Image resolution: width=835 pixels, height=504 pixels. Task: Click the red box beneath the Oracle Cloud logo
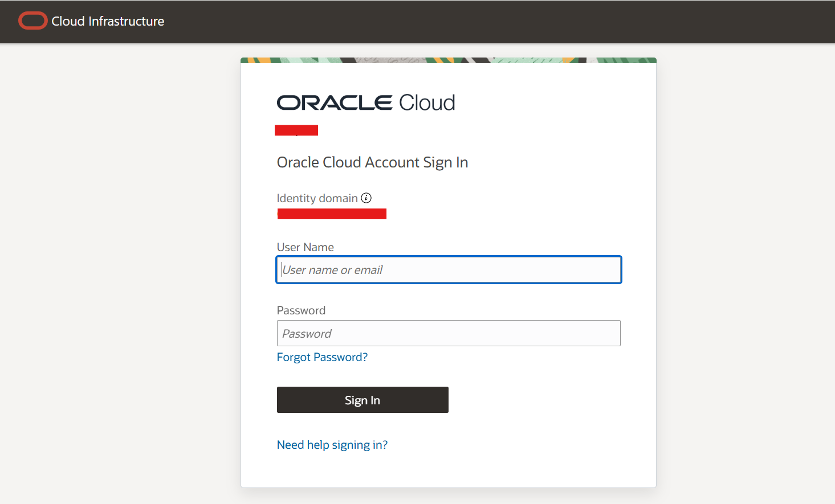pyautogui.click(x=296, y=130)
